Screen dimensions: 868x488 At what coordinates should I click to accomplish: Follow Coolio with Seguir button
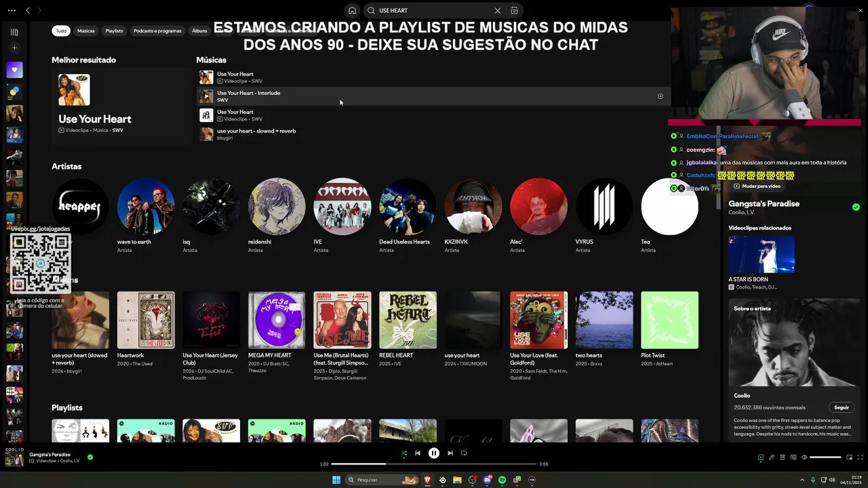pyautogui.click(x=841, y=407)
